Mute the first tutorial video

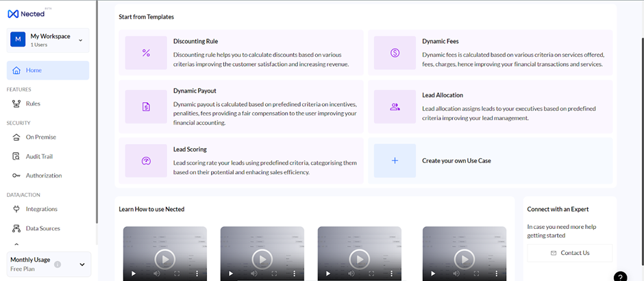tap(157, 273)
